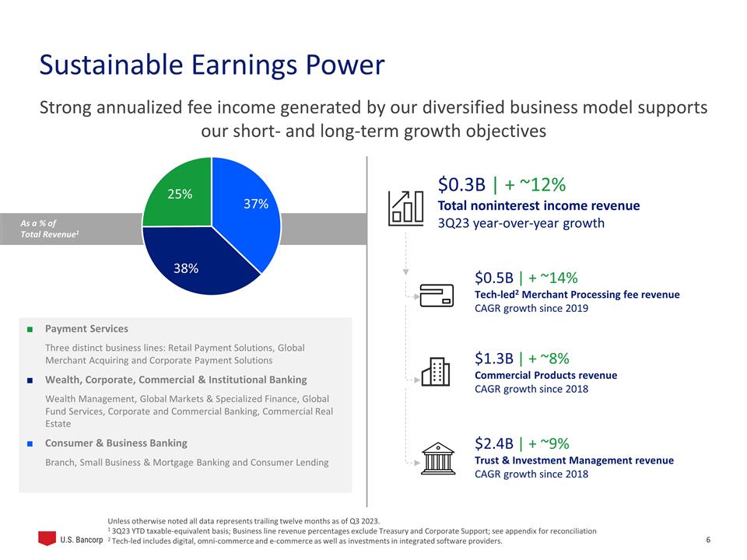This screenshot has width=747, height=560.
Task: Click the $0.5B | + ~14% figure
Action: pos(526,278)
